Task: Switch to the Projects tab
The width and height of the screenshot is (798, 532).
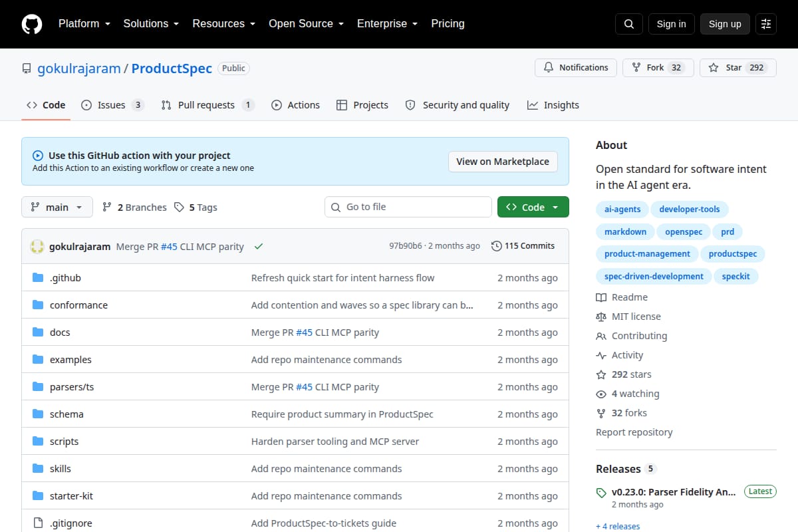Action: click(362, 105)
